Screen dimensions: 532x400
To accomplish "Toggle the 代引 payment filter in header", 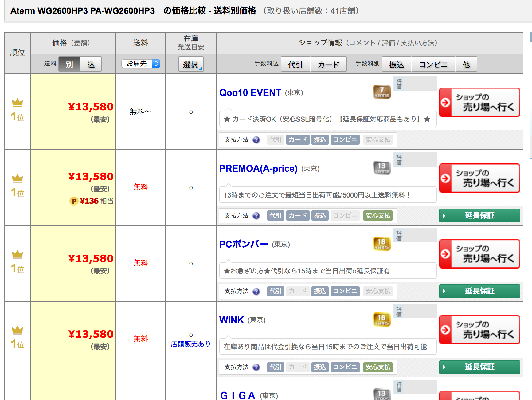I will 295,64.
